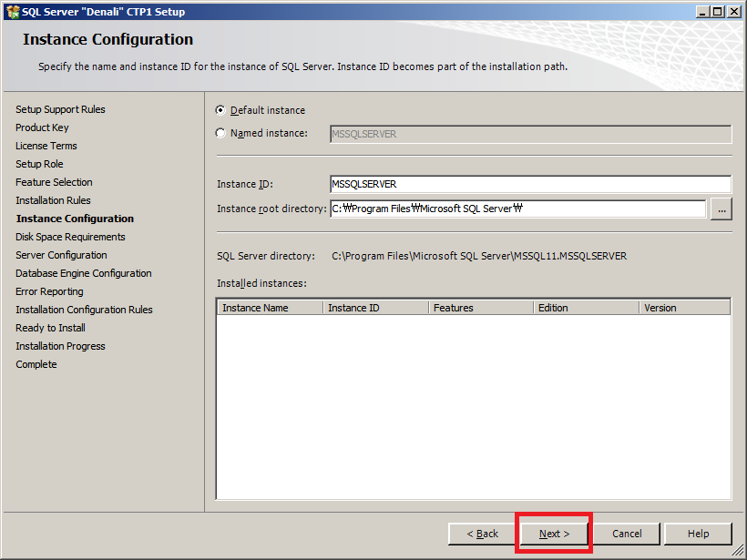Viewport: 747px width, 560px height.
Task: Click the Instance root directory field
Action: [x=517, y=209]
